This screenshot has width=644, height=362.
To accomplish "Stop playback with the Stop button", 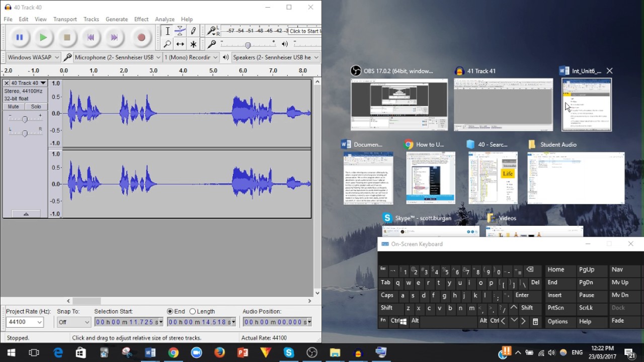I will pyautogui.click(x=67, y=37).
